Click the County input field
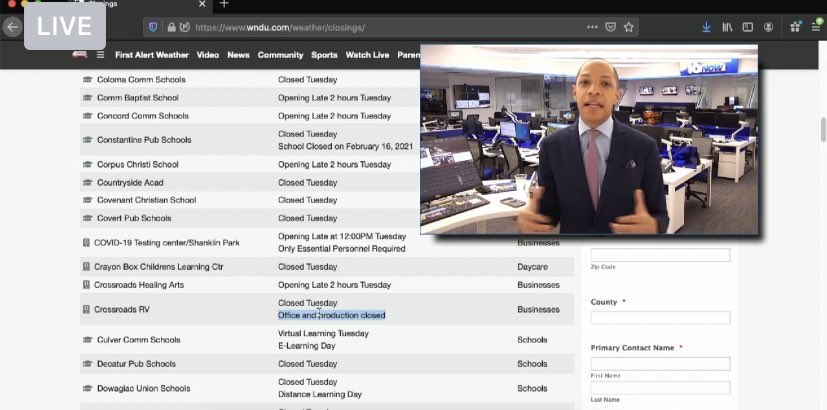The image size is (827, 410). click(x=660, y=318)
